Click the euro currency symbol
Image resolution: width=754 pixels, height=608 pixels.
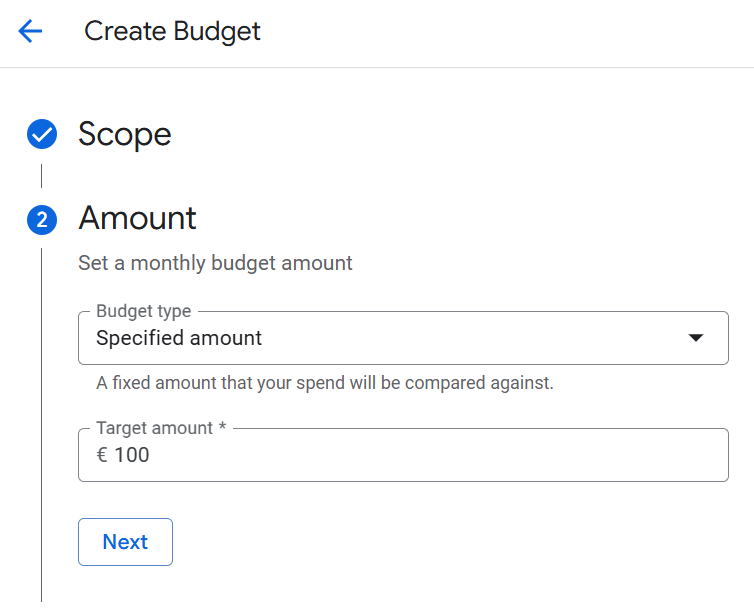(102, 455)
